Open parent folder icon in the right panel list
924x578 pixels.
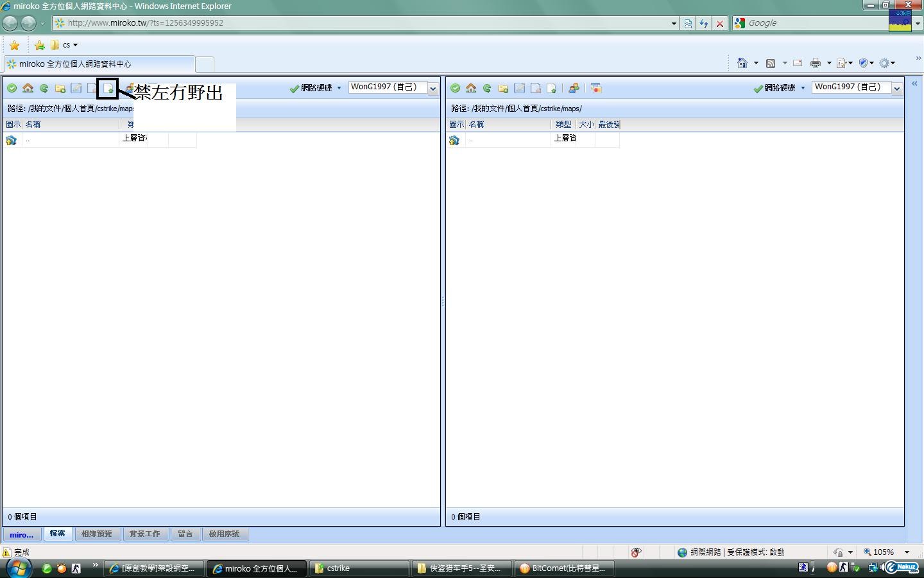pyautogui.click(x=454, y=140)
